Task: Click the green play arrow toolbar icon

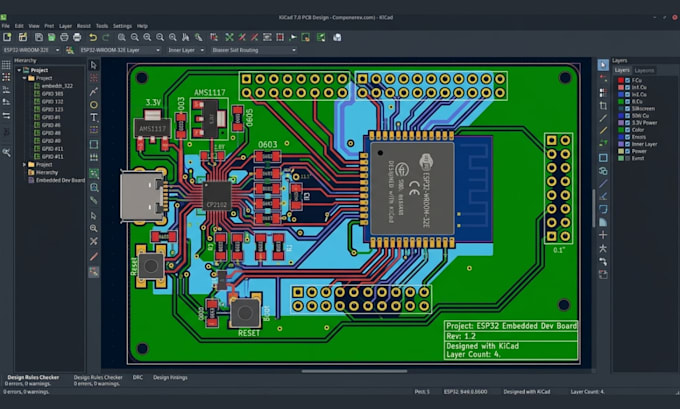Action: tap(293, 37)
